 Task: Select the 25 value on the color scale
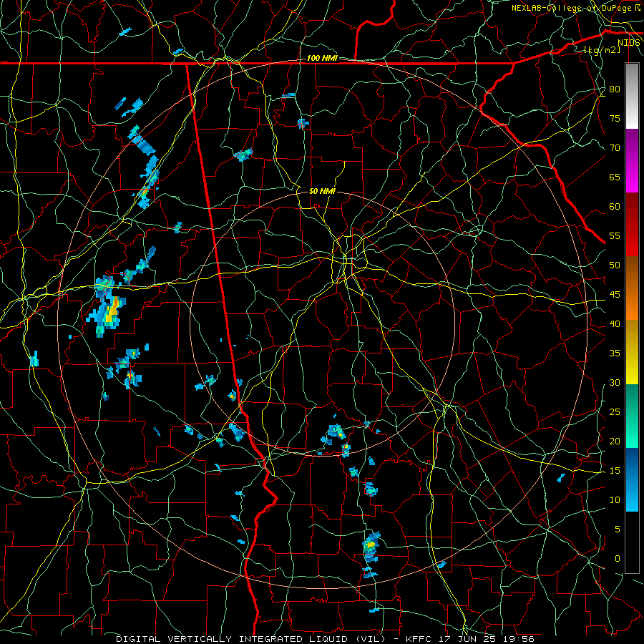615,412
